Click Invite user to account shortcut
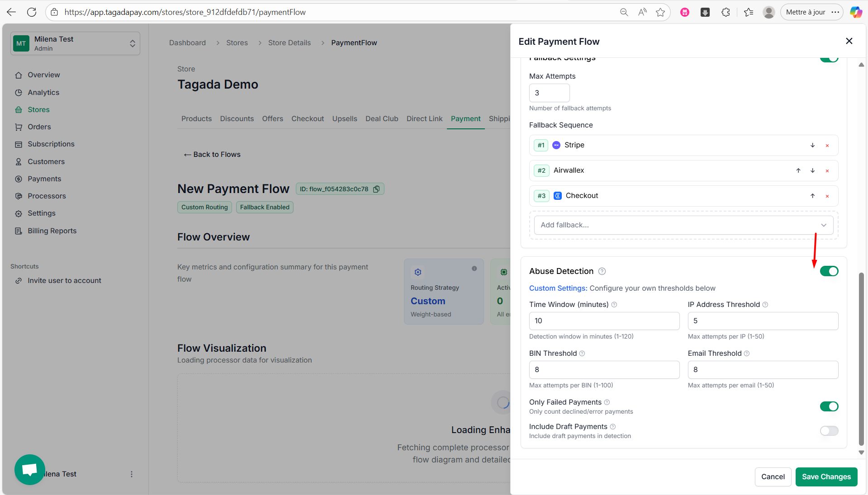868x495 pixels. (x=64, y=281)
